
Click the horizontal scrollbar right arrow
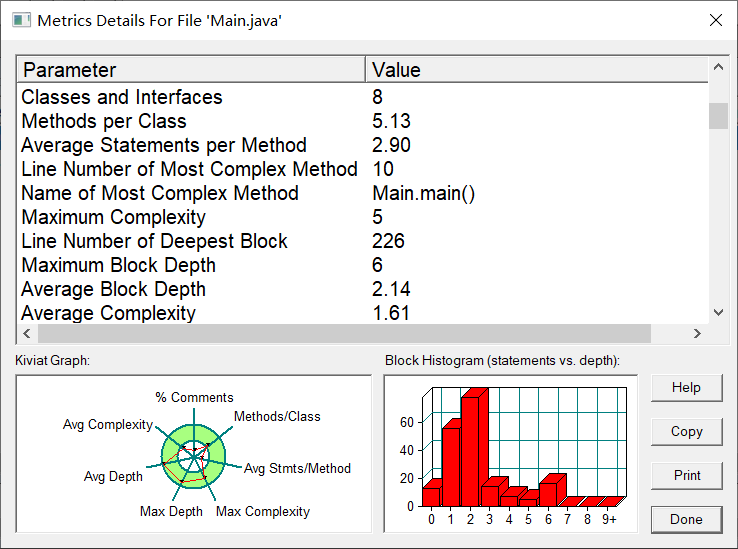698,333
